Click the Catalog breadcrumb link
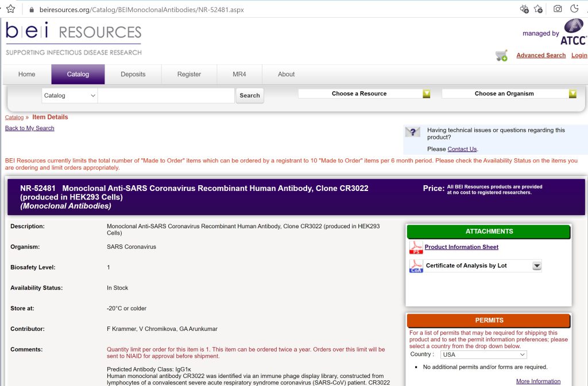This screenshot has height=386, width=588. click(x=14, y=118)
